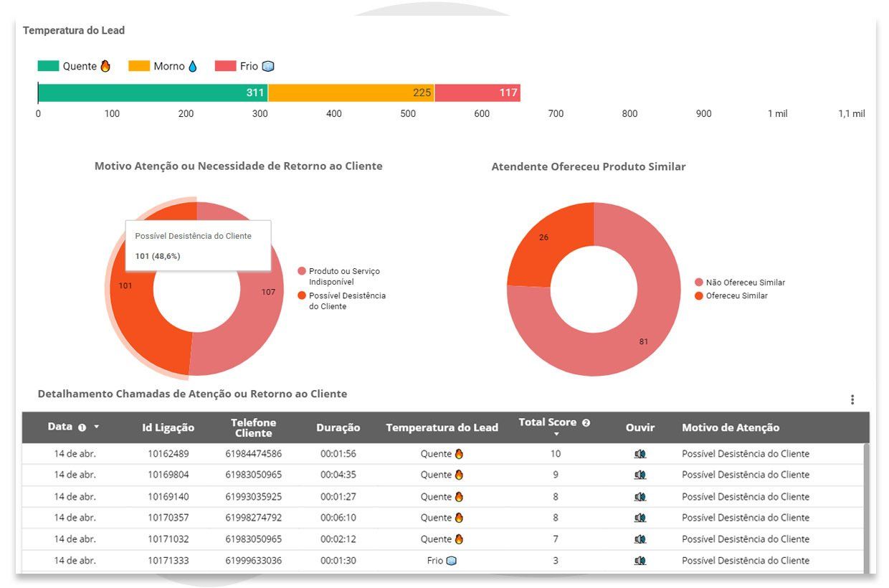Listen to the 10171333 call recording
This screenshot has width=889, height=588.
[640, 561]
